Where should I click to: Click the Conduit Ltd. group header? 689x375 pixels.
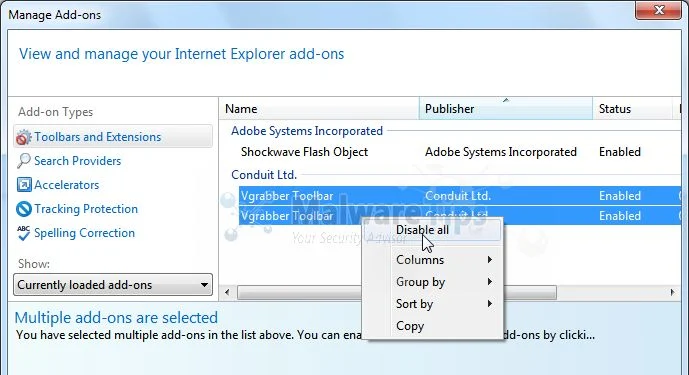(x=264, y=175)
